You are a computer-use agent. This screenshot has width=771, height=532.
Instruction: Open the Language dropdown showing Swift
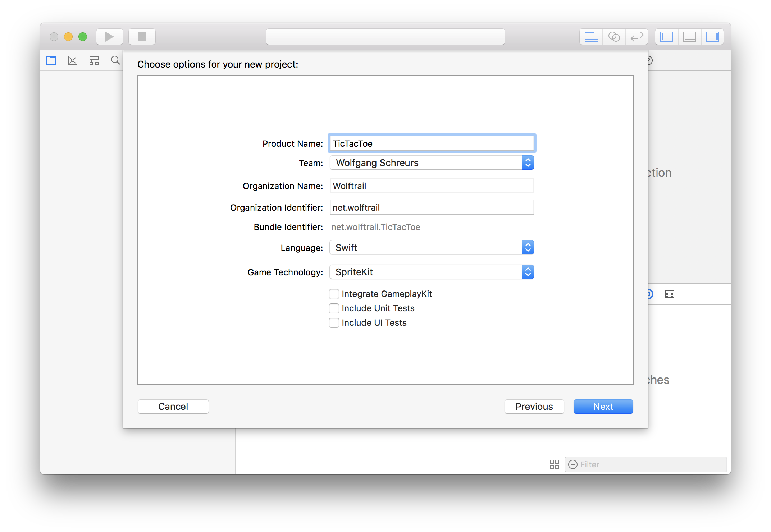(x=432, y=248)
